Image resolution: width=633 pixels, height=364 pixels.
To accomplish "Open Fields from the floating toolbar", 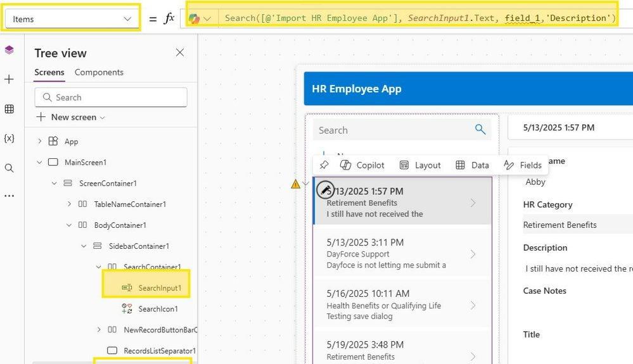I will (x=522, y=165).
